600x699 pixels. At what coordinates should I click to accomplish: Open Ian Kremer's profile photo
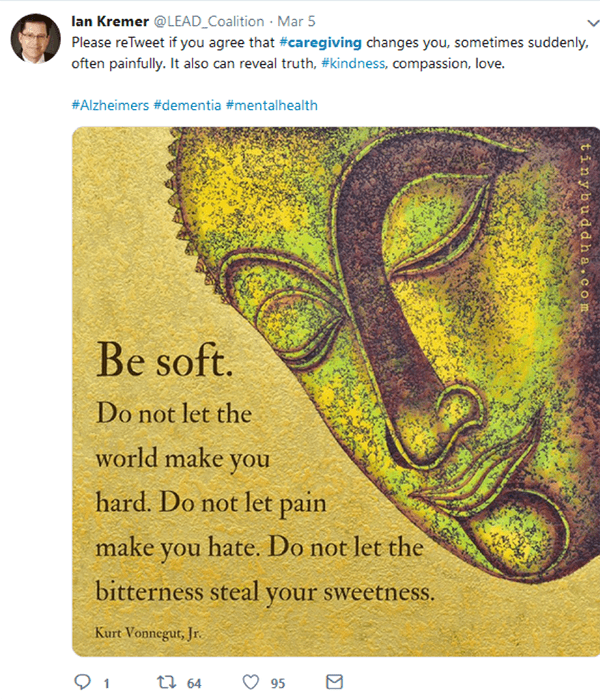point(35,38)
